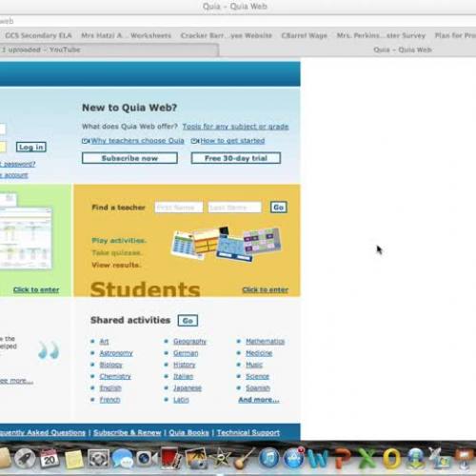The height and width of the screenshot is (476, 476).
Task: Open CBarrel Wage bookmark
Action: click(305, 35)
